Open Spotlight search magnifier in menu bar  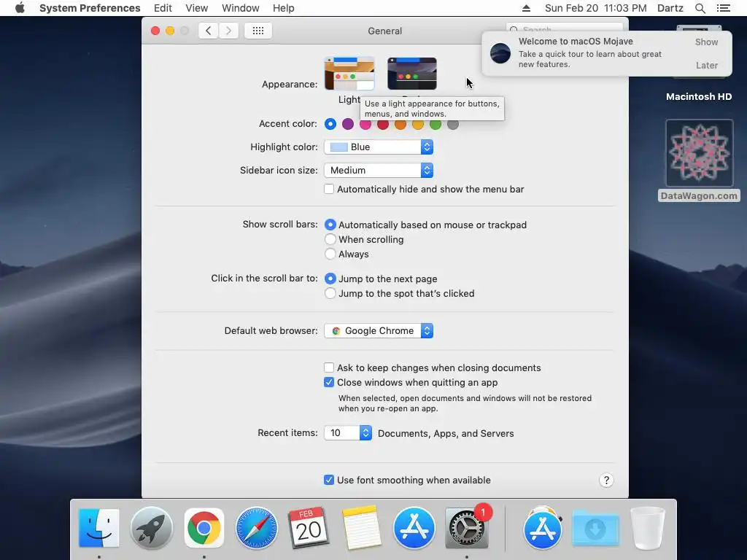700,8
